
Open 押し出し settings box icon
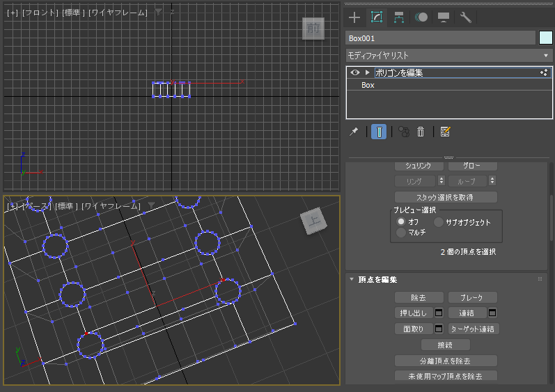click(439, 313)
